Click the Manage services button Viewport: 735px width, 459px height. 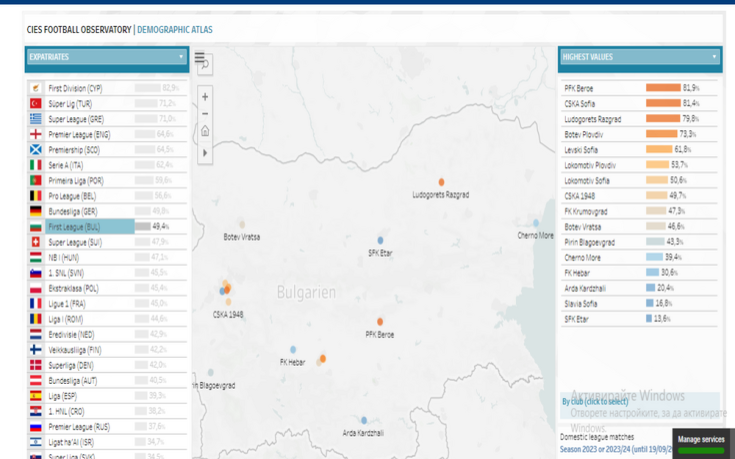click(701, 440)
